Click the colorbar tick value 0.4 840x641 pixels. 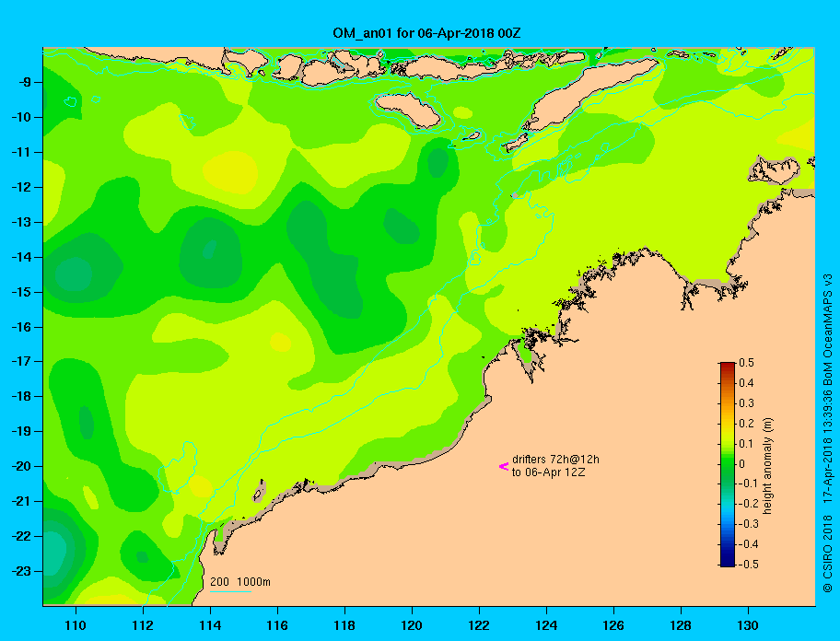click(x=746, y=383)
